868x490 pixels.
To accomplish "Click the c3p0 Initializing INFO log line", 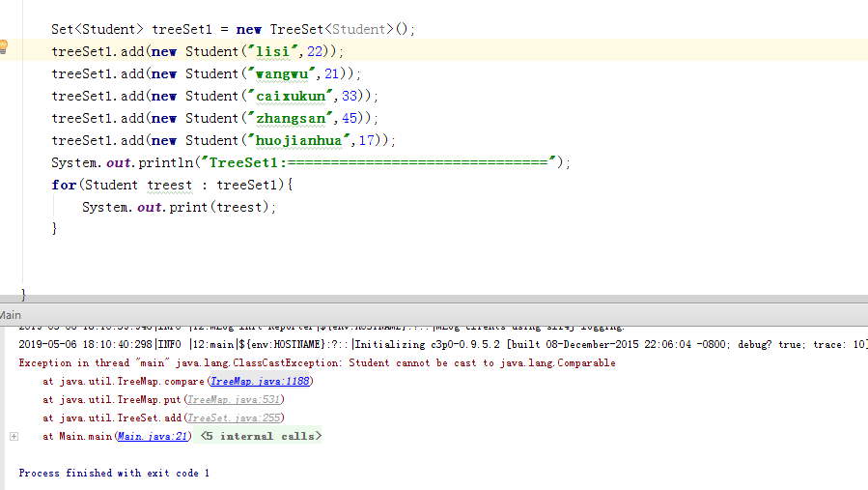I will [x=443, y=344].
